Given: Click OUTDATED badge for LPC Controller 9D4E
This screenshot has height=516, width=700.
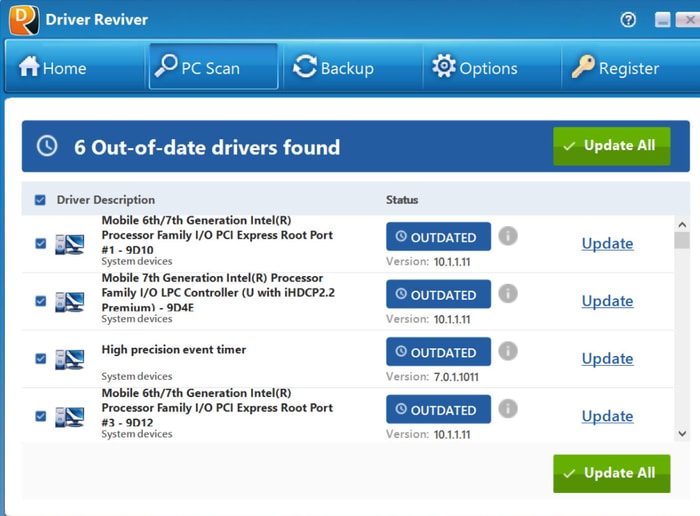Looking at the screenshot, I should [438, 294].
